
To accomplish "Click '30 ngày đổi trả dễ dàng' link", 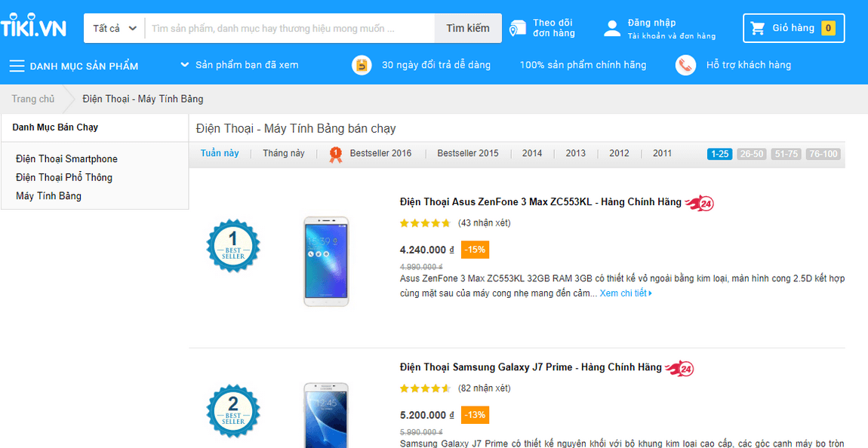I will click(x=436, y=66).
